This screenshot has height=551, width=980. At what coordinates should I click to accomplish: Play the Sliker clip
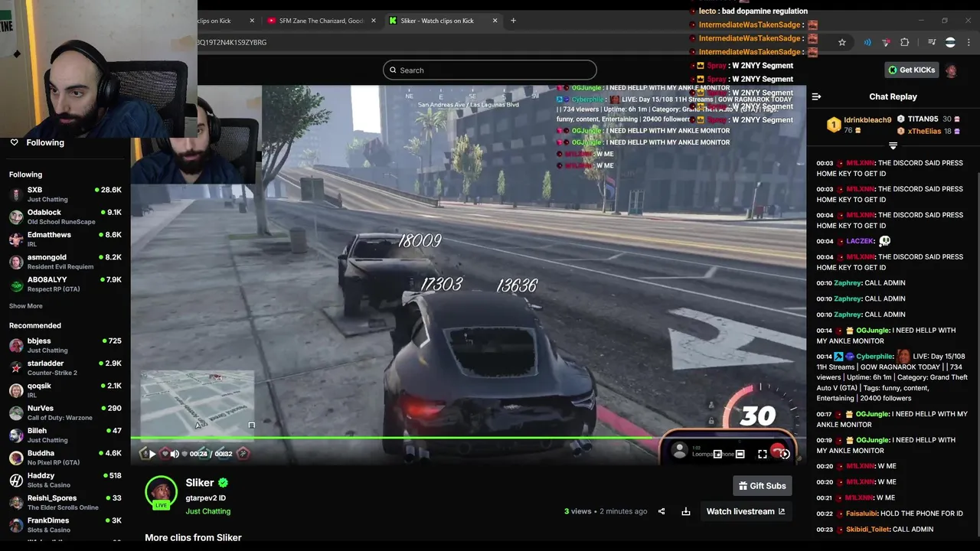(x=152, y=454)
